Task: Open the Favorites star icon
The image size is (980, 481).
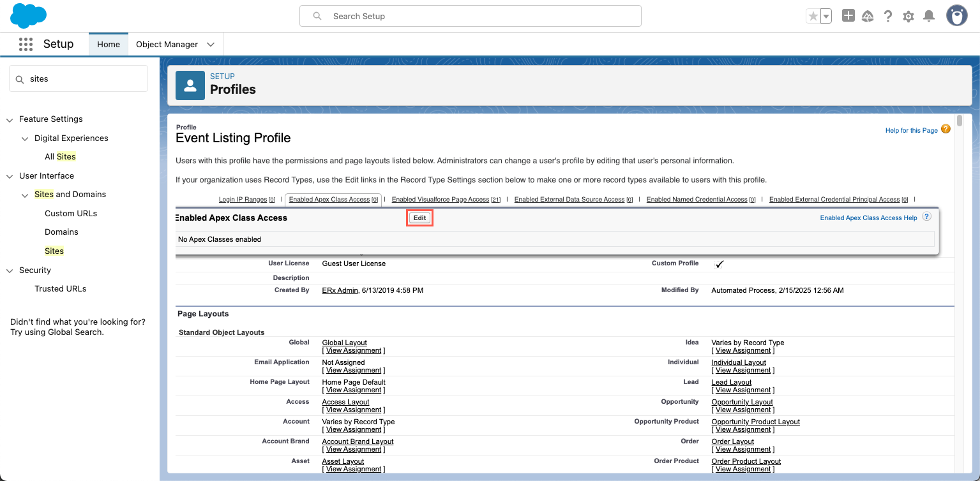Action: coord(813,17)
